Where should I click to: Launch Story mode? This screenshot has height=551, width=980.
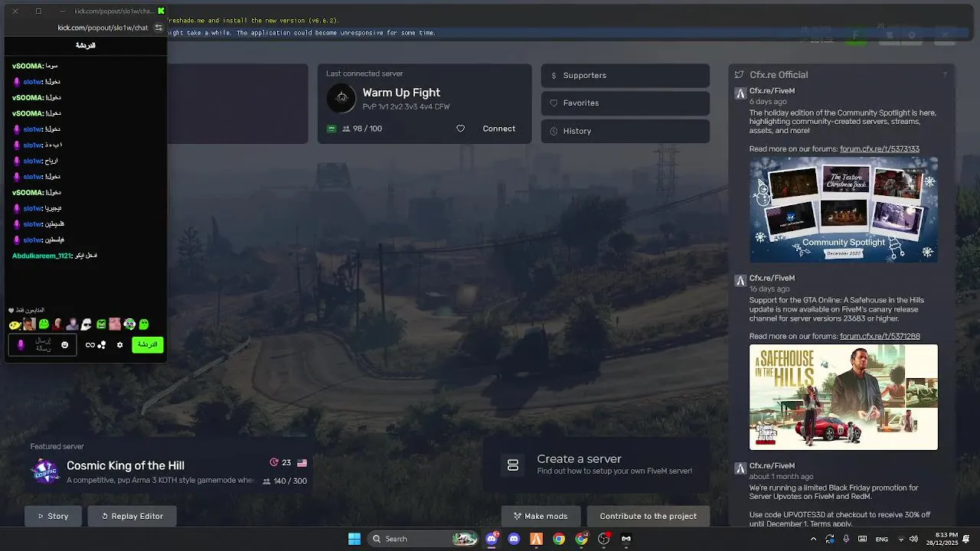coord(53,517)
